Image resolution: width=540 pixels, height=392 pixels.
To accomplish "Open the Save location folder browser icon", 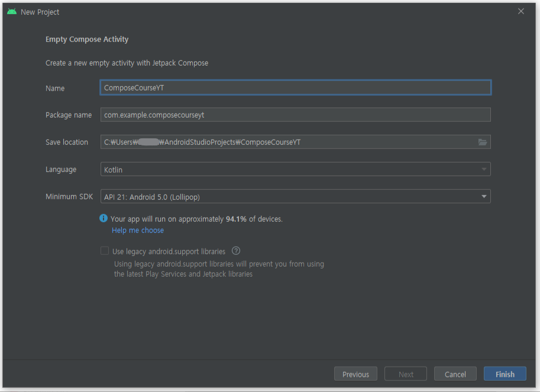I will pyautogui.click(x=483, y=142).
